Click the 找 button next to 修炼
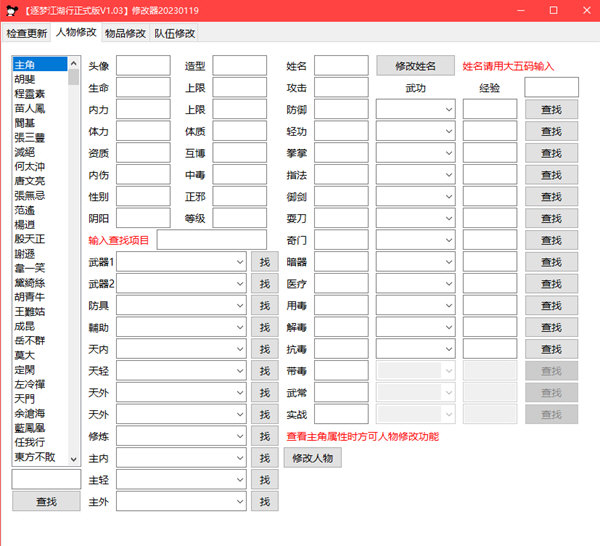Viewport: 600px width, 546px height. pyautogui.click(x=264, y=436)
